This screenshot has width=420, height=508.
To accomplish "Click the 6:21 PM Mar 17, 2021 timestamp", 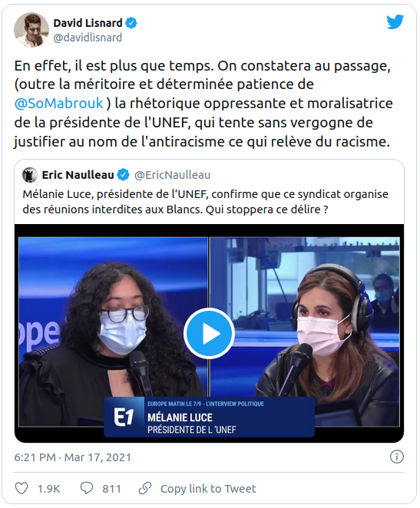I will coord(73,457).
